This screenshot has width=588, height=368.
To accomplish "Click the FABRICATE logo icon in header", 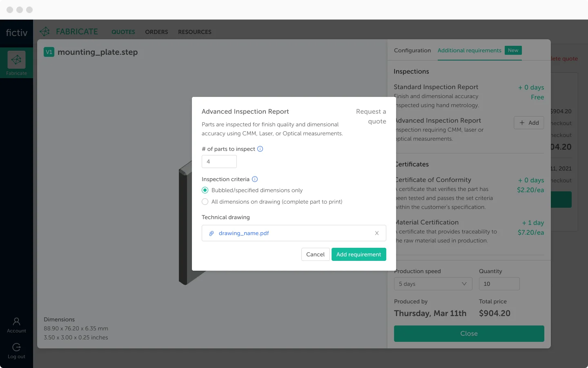I will [45, 31].
